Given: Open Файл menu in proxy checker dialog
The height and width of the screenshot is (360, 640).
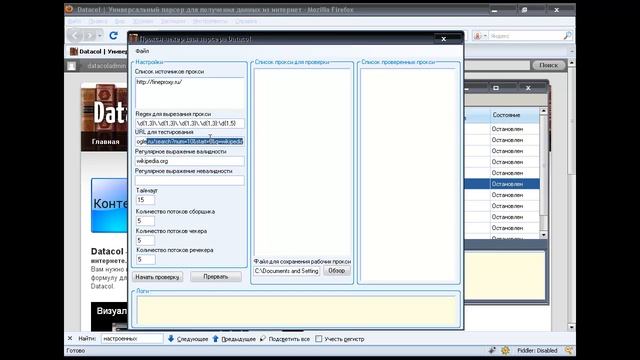Looking at the screenshot, I should 142,51.
